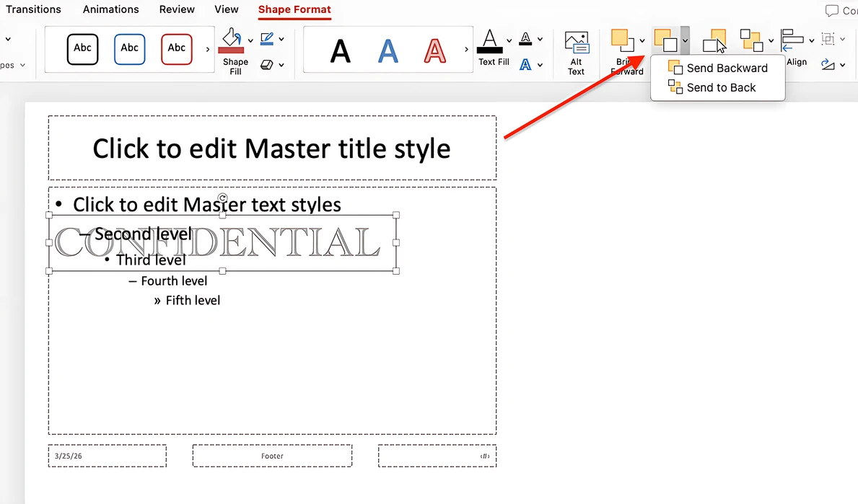Open the Align dropdown
Image resolution: width=858 pixels, height=504 pixels.
tap(811, 41)
